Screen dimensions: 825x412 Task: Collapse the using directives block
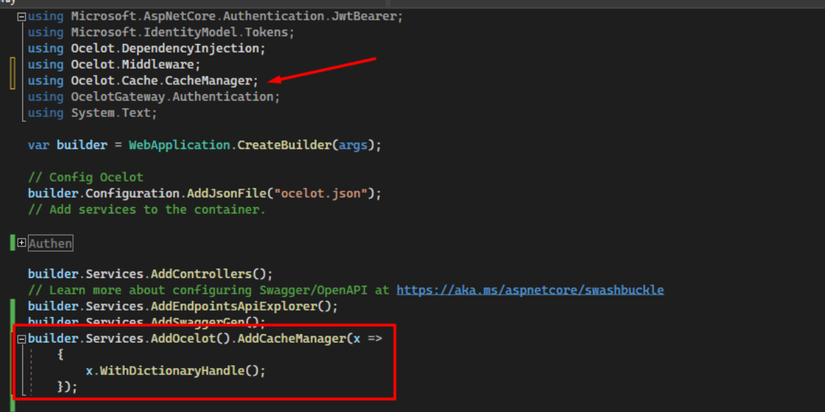point(22,17)
